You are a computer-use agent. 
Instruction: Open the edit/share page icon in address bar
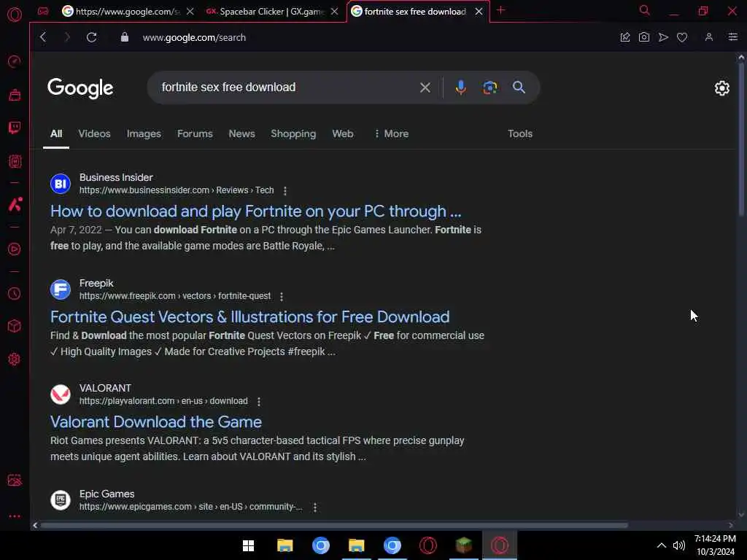click(x=625, y=37)
